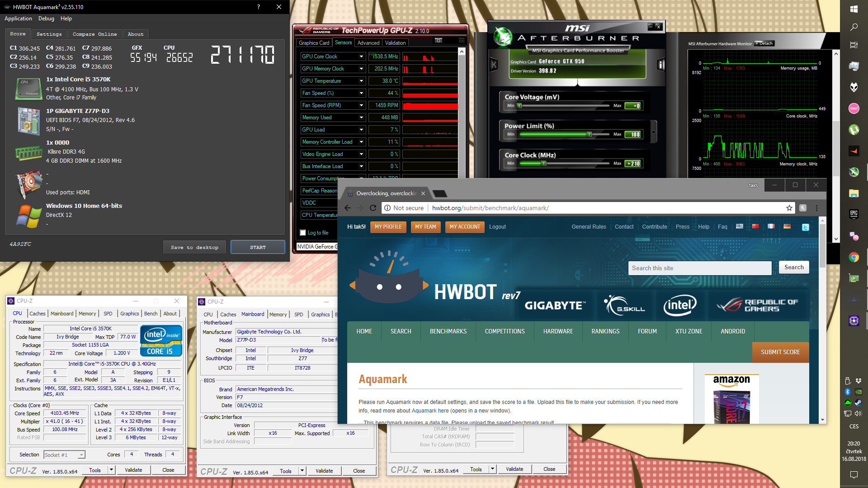Select the US flag language icon
The height and width of the screenshot is (488, 868).
pyautogui.click(x=740, y=226)
